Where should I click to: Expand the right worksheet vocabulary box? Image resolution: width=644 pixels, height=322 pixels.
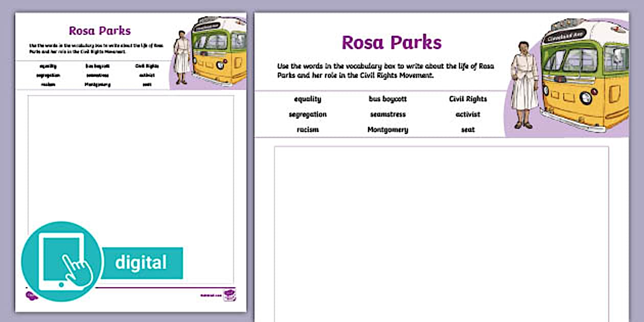click(x=388, y=114)
